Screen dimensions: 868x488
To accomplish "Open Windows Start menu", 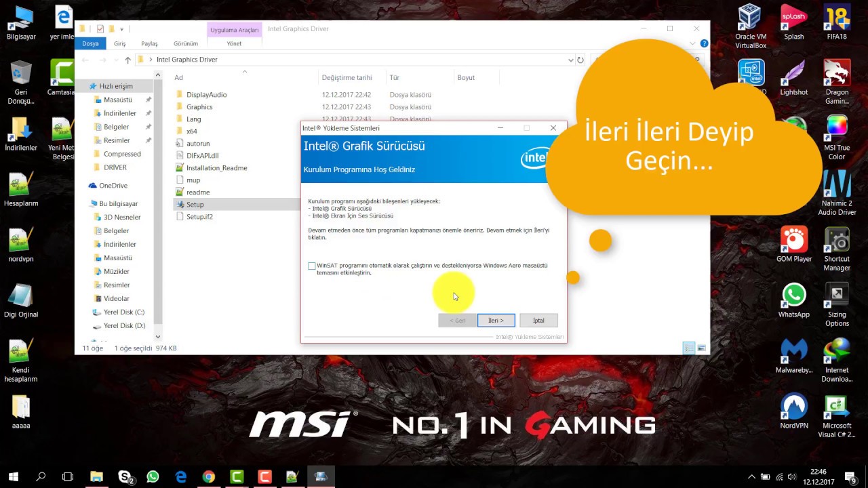I will [x=13, y=477].
